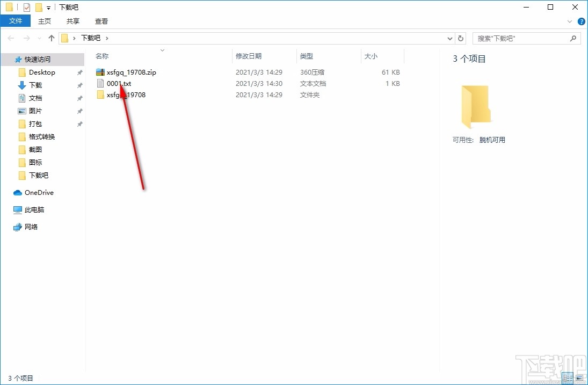Image resolution: width=588 pixels, height=385 pixels.
Task: Click the pin icon beside 下载
Action: (79, 85)
